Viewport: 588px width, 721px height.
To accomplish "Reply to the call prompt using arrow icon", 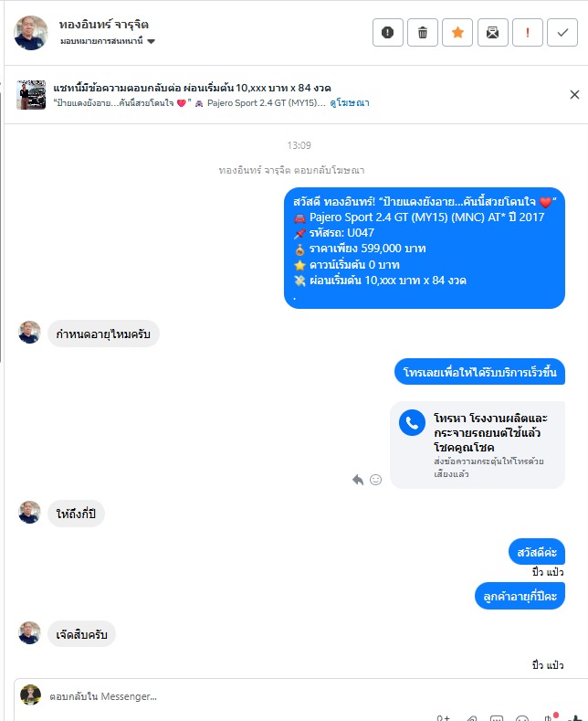I will [x=358, y=480].
